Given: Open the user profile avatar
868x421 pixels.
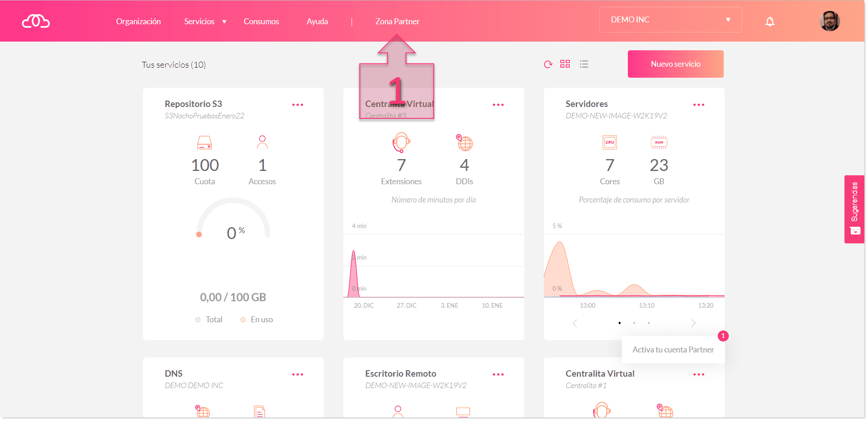Looking at the screenshot, I should (x=830, y=21).
